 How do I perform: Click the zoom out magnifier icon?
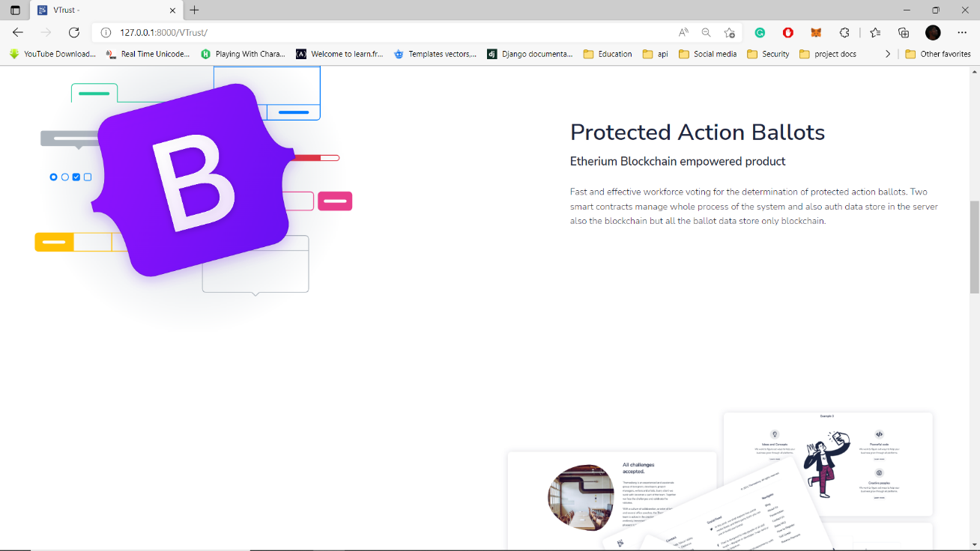click(x=706, y=33)
